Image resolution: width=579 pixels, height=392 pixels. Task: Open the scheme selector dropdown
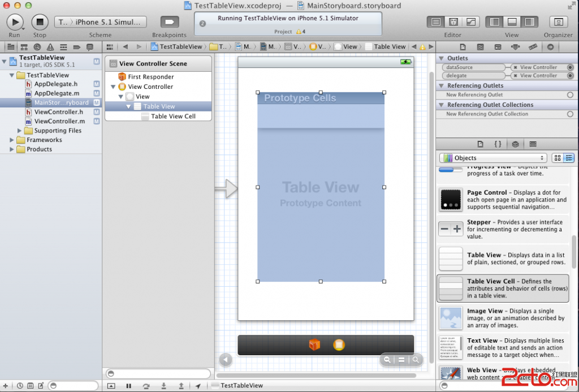point(100,22)
